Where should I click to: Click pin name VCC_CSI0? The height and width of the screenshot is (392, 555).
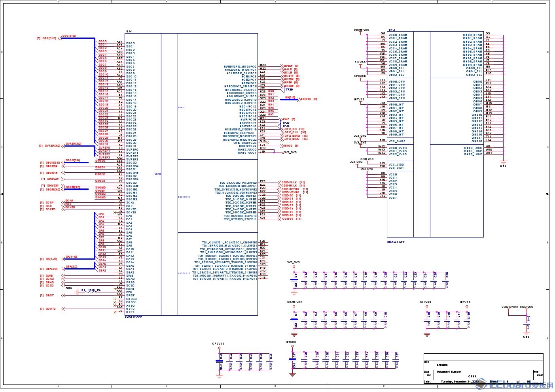[396, 164]
